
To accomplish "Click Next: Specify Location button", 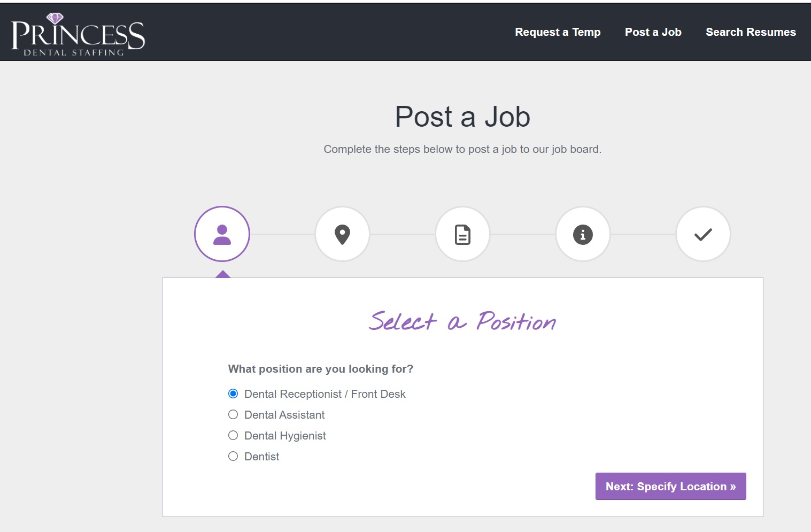I will 670,487.
